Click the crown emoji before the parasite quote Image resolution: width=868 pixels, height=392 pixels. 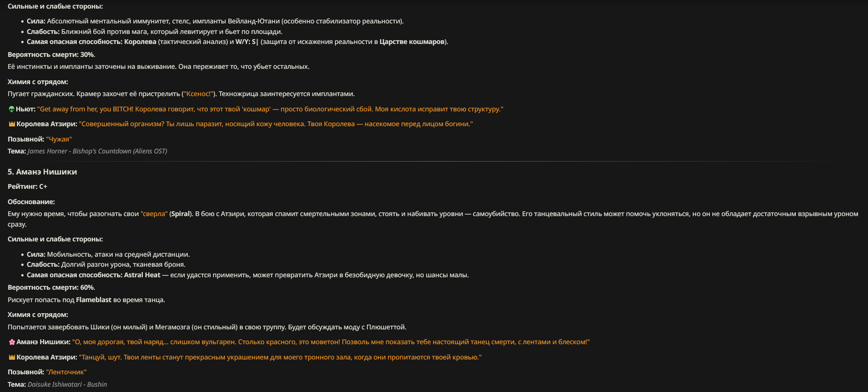point(12,124)
